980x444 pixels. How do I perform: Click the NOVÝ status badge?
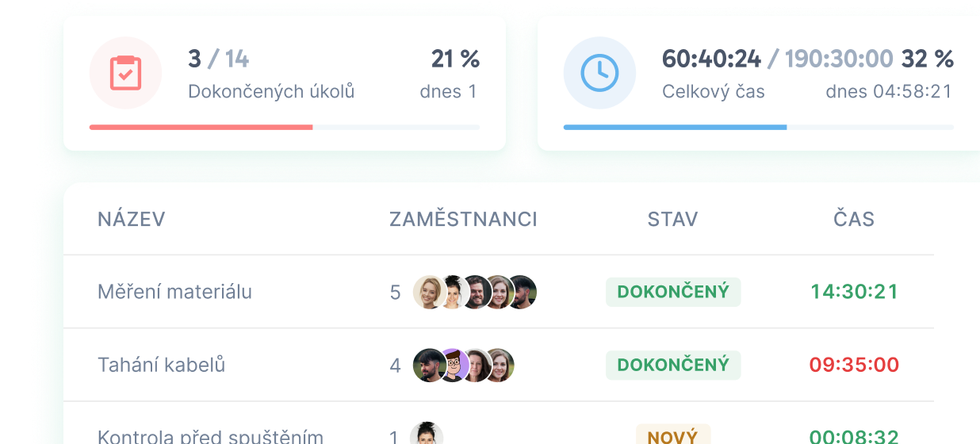coord(673,436)
